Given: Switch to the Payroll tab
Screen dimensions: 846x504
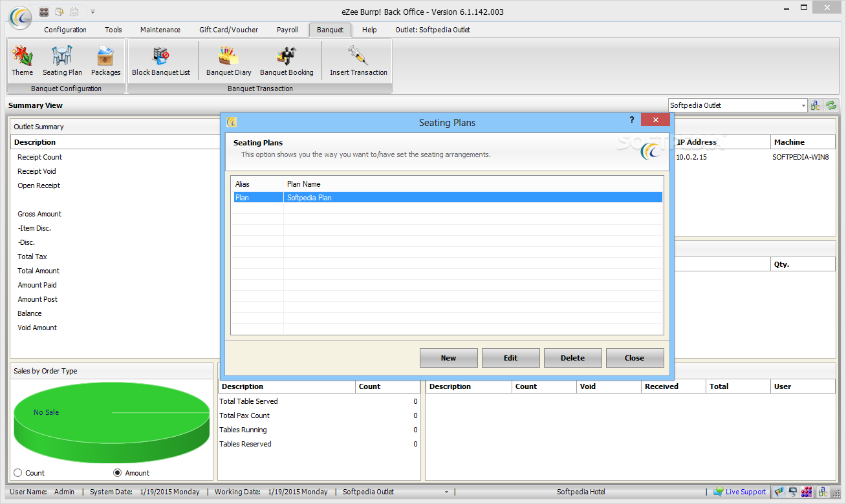Looking at the screenshot, I should (x=287, y=30).
